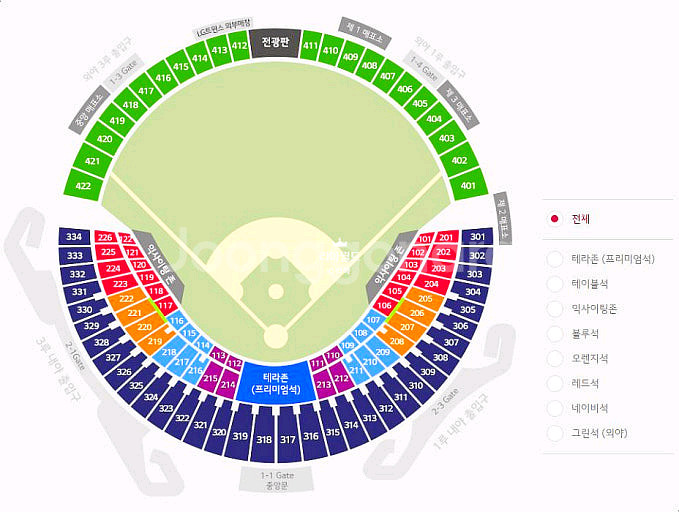The image size is (679, 512).
Task: Click the 전광판 scoreboard block
Action: [273, 44]
